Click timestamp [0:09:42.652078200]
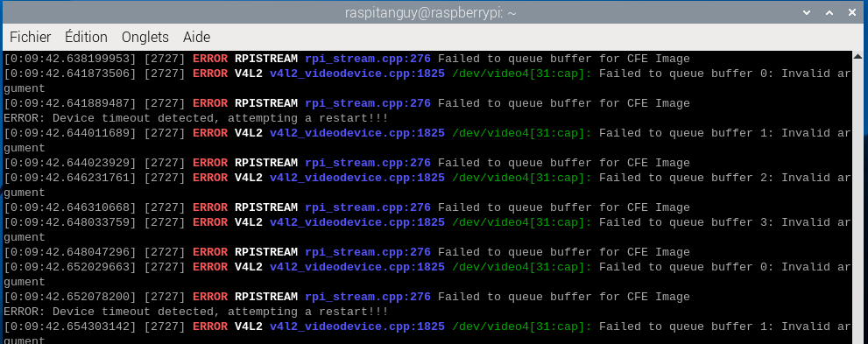868x344 pixels. click(x=70, y=297)
